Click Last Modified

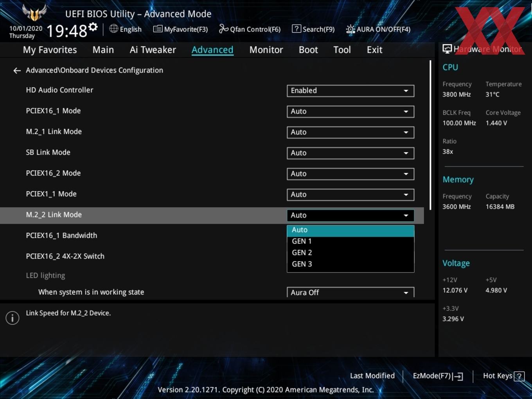coord(372,376)
